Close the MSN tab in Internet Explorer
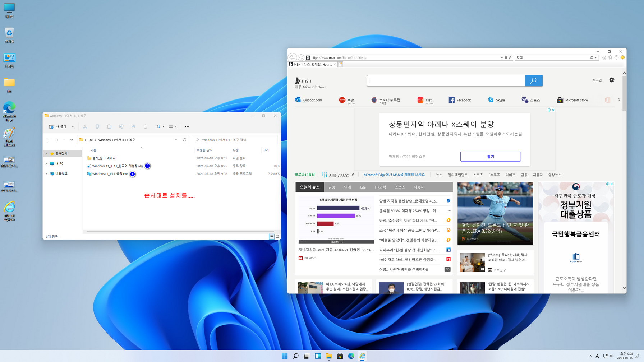 [x=335, y=65]
